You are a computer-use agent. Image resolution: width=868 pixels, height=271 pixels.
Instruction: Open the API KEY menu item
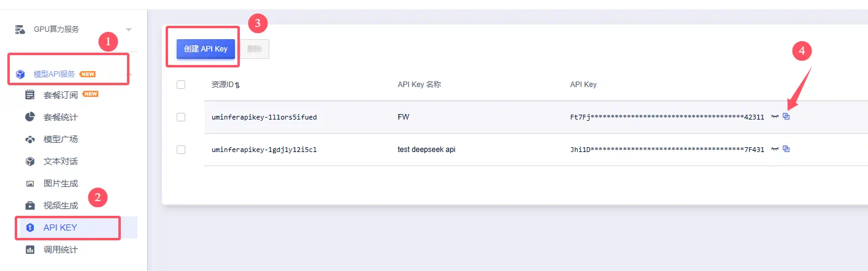(60, 227)
